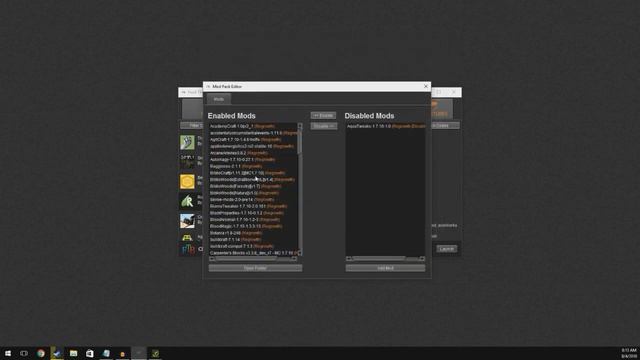Viewport: 640px width, 360px height.
Task: Click Launch in the background launcher window
Action: (447, 249)
